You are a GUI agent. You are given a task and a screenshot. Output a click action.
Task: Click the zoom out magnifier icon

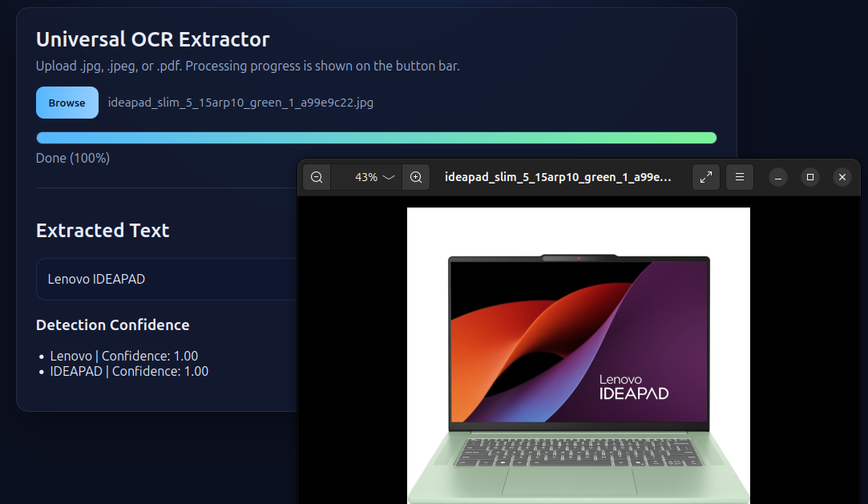pos(317,177)
